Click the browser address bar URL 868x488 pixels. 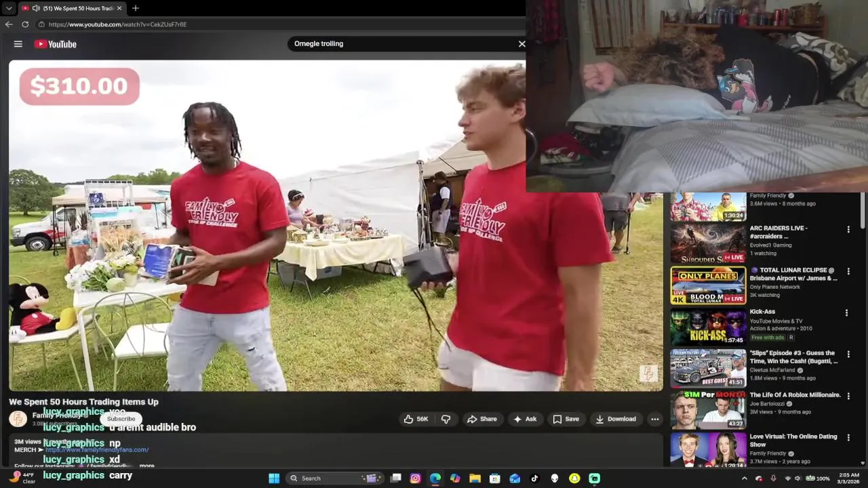coord(117,24)
